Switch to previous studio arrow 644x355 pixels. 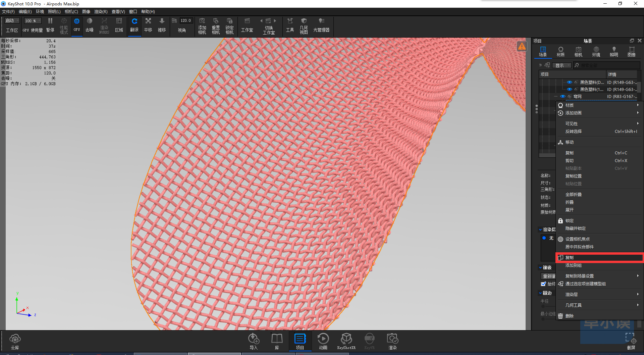(261, 21)
